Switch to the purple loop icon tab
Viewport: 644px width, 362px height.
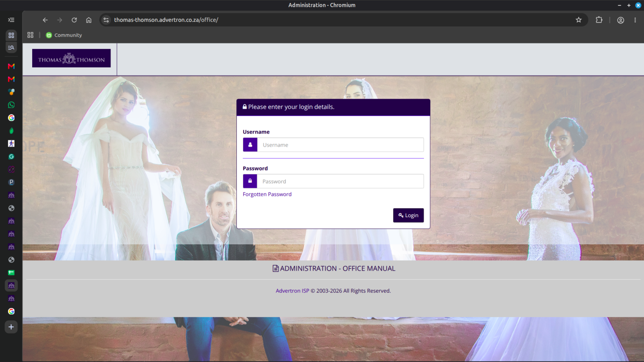11,169
